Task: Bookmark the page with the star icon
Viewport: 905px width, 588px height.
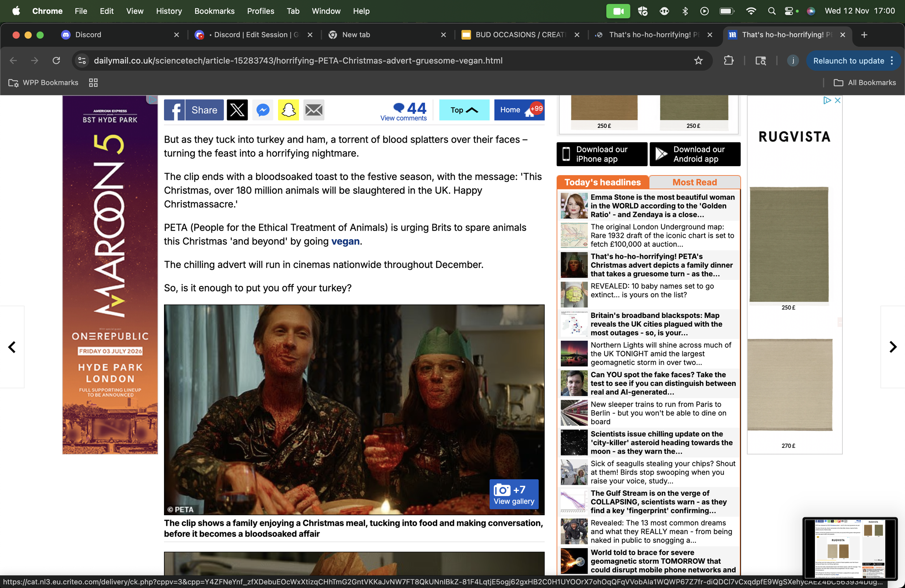Action: (698, 60)
